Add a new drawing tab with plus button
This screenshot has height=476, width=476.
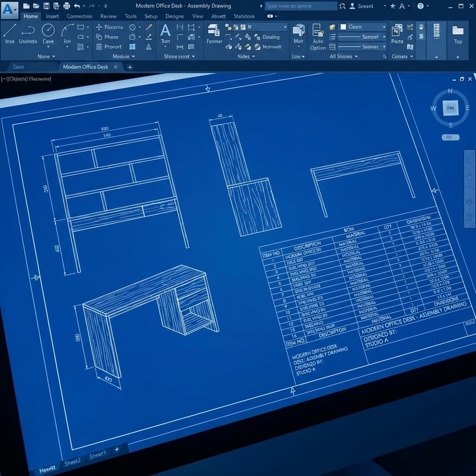130,67
